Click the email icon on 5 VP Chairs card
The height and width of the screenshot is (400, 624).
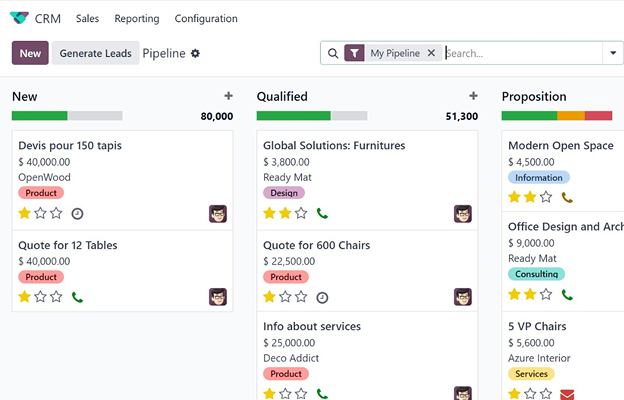point(568,394)
